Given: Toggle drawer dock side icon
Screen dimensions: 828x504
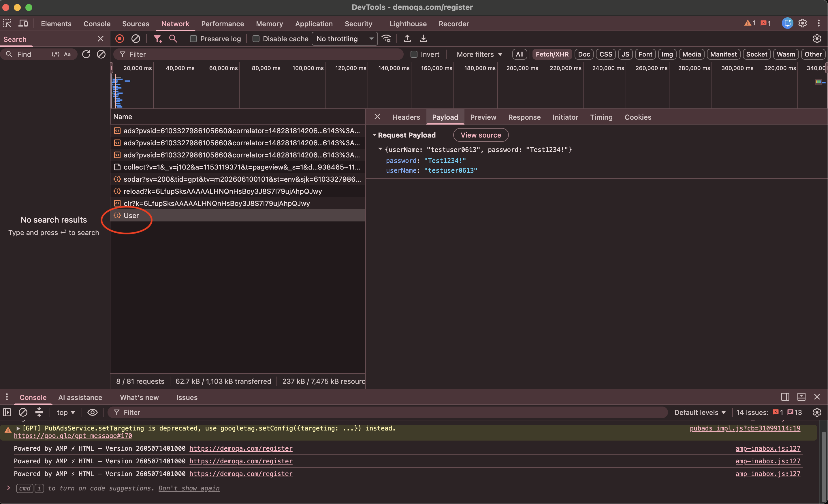Looking at the screenshot, I should pos(785,397).
